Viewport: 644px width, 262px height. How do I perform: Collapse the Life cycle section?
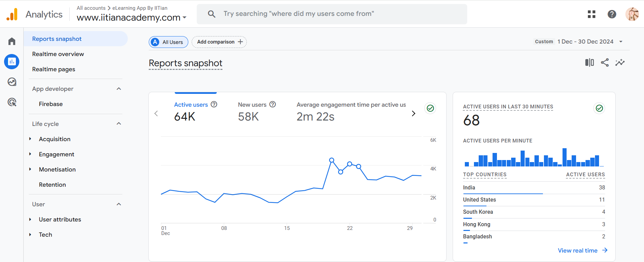coord(119,124)
